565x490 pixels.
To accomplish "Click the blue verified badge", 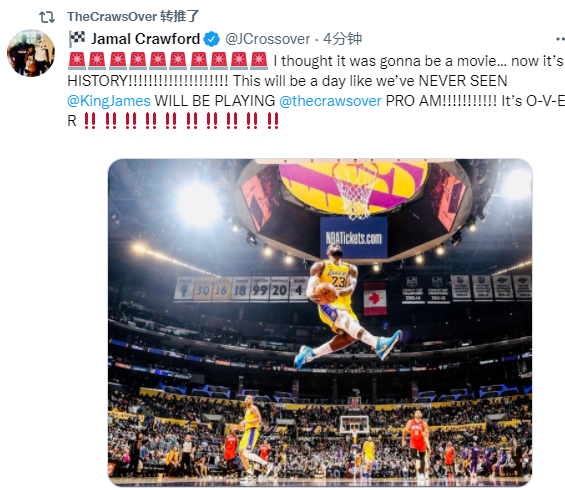I will (x=212, y=39).
